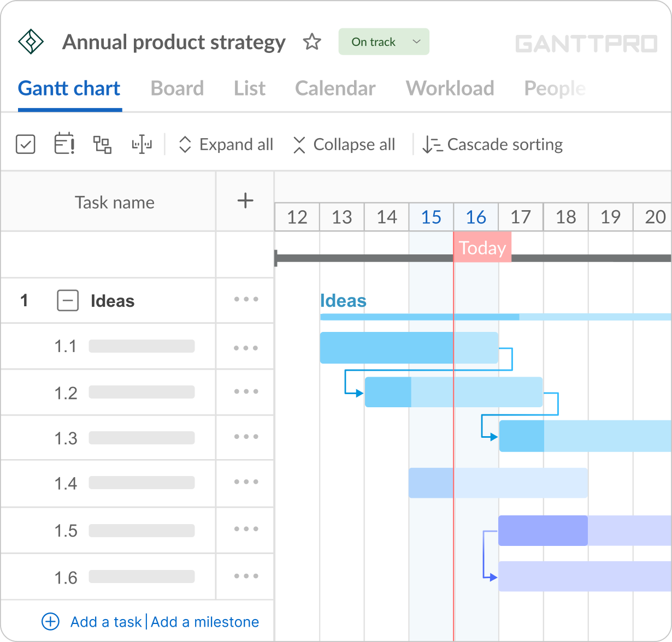This screenshot has height=642, width=672.
Task: Click the GANTTPRO logo
Action: [588, 42]
